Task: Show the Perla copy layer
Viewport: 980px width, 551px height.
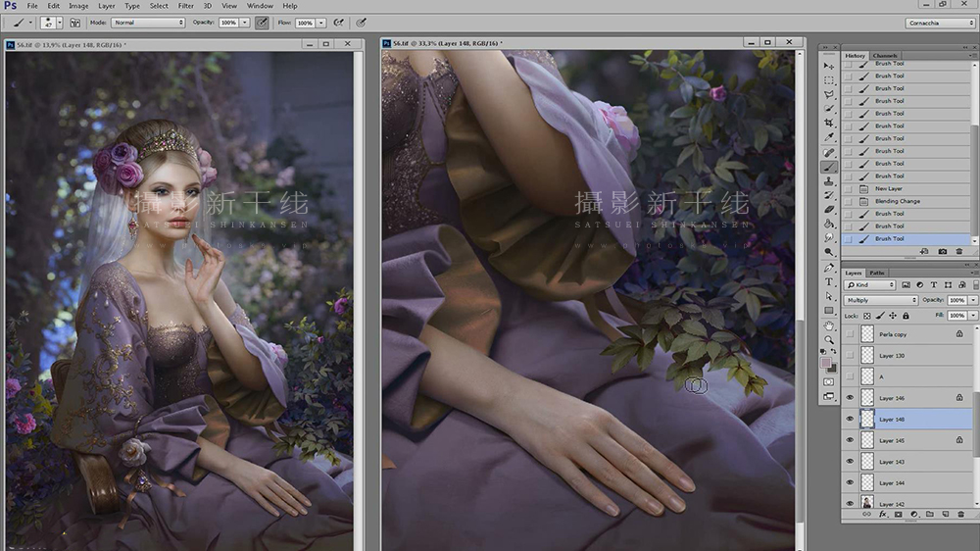Action: (850, 334)
